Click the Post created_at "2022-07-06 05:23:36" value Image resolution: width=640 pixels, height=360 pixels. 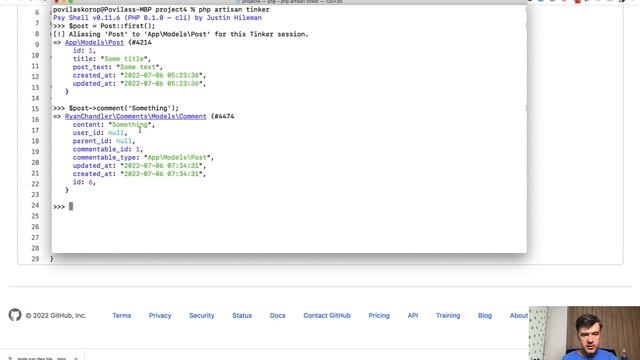tap(163, 75)
